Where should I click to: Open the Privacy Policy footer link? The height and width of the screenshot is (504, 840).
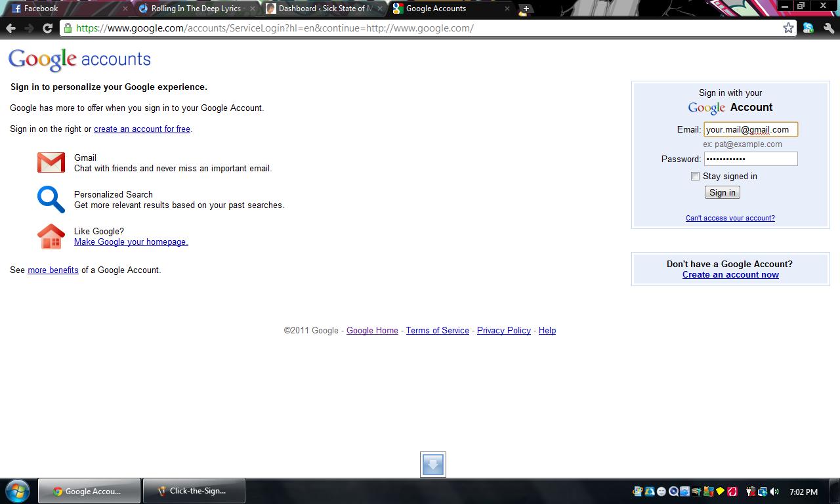tap(503, 331)
